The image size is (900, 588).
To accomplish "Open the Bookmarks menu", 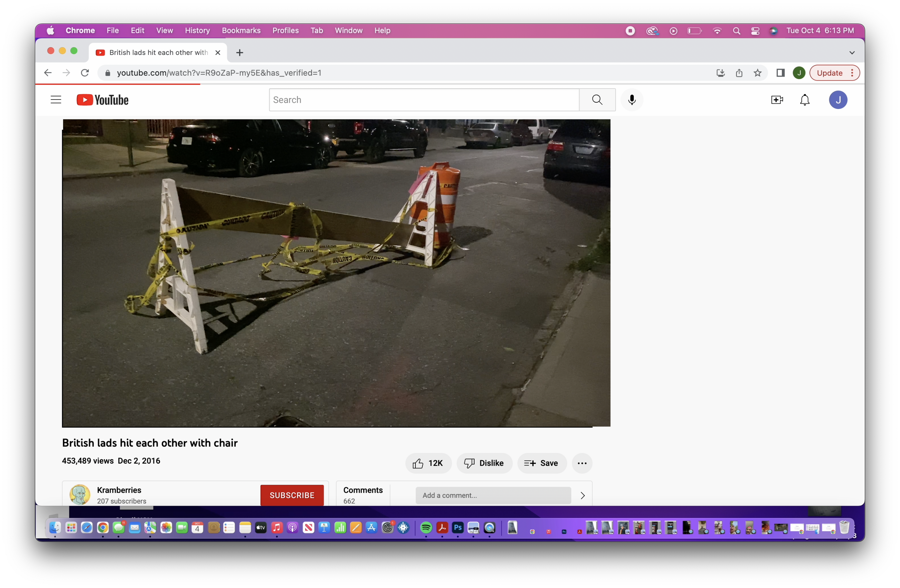I will click(x=241, y=30).
